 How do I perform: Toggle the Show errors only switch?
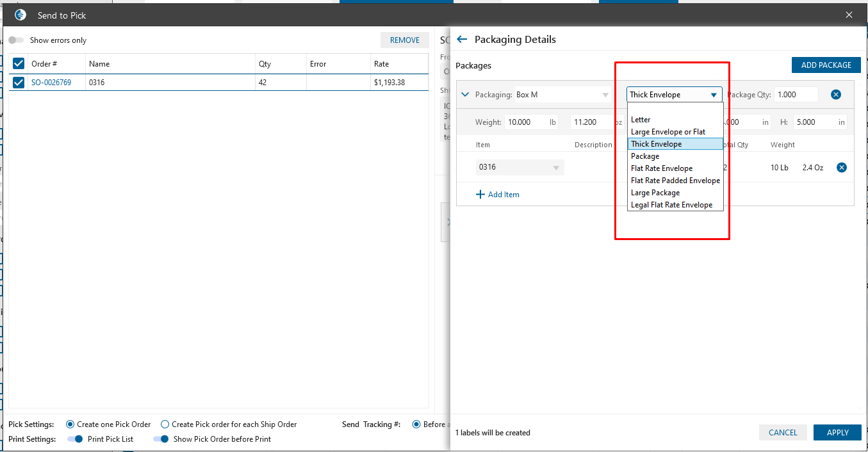[x=16, y=40]
